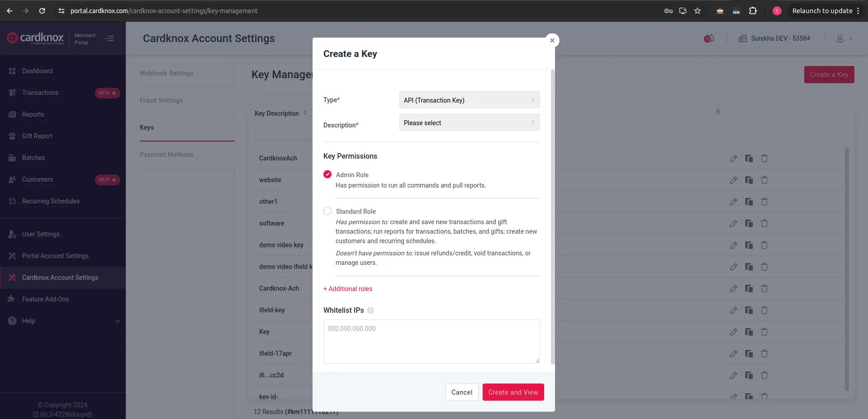This screenshot has height=419, width=868.
Task: Open Batches in the sidebar
Action: pyautogui.click(x=33, y=158)
